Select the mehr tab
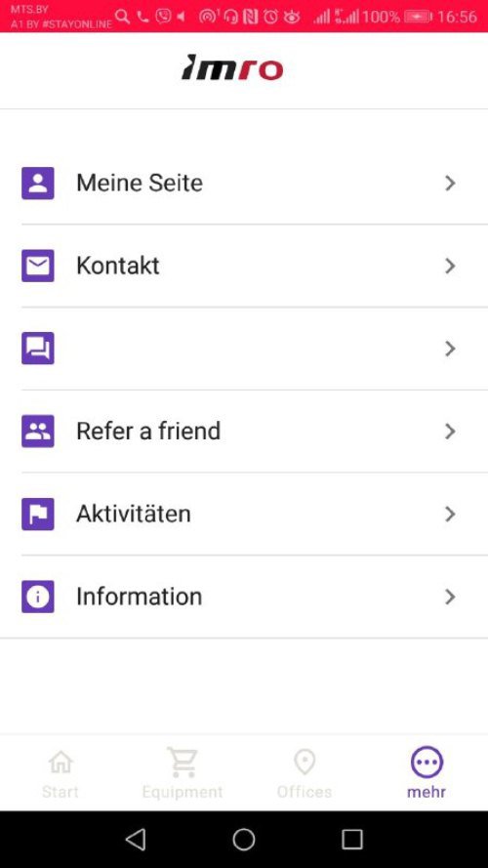Screen dimensions: 488x868 coord(427,772)
